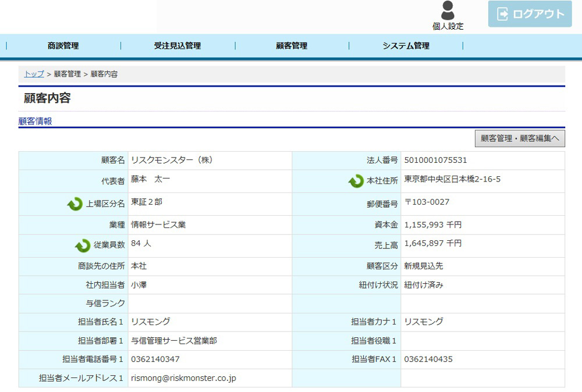Viewport: 582px width, 392px height.
Task: Click the green refresh icon beside 本社住所
Action: [x=356, y=181]
